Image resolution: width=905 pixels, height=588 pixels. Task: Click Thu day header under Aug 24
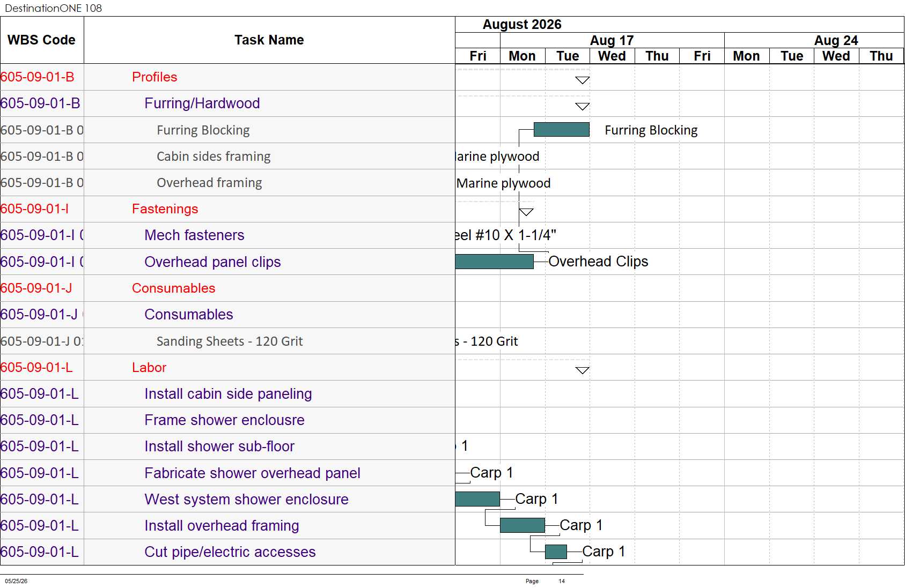[881, 56]
